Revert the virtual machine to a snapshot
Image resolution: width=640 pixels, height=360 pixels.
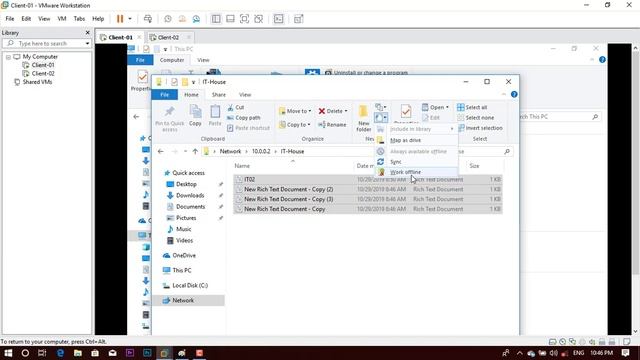point(182,19)
